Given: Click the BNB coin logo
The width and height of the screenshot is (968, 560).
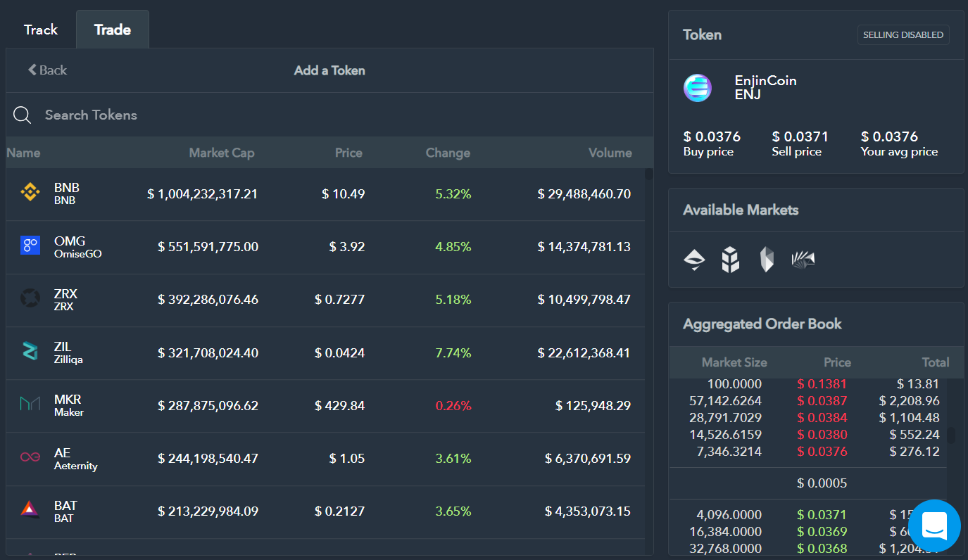Looking at the screenshot, I should point(30,192).
